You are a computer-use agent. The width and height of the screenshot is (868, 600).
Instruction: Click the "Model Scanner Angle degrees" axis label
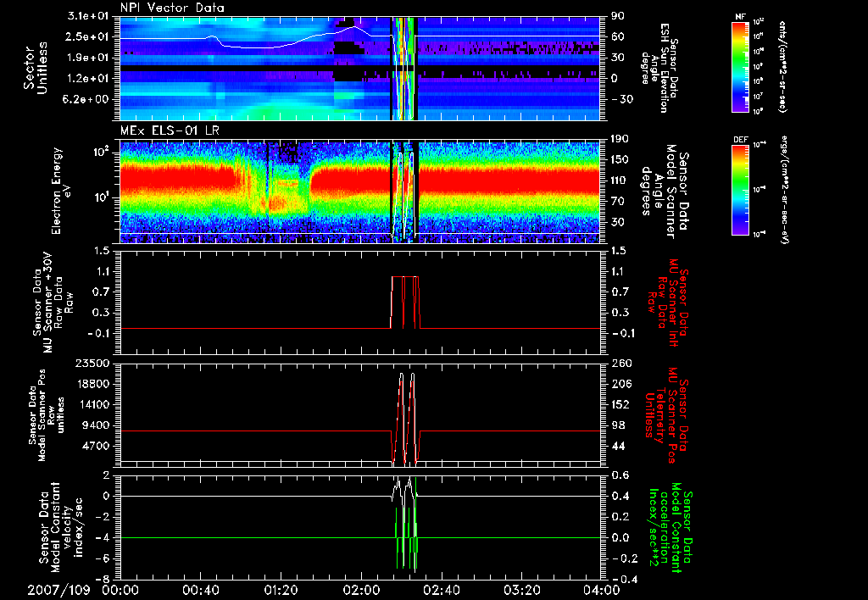tap(665, 192)
